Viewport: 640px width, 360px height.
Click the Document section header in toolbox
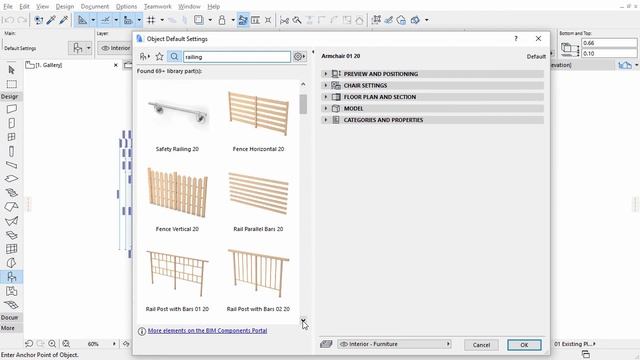click(11, 317)
